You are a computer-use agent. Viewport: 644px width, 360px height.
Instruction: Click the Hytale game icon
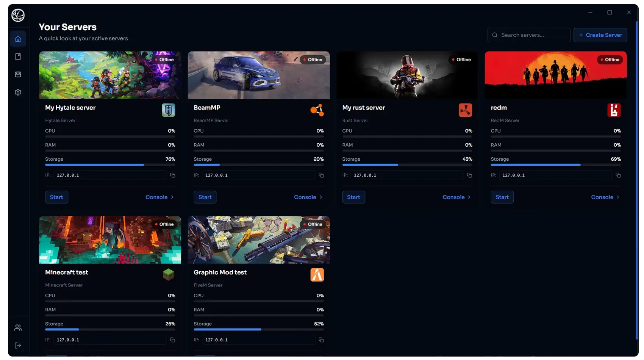(x=169, y=110)
